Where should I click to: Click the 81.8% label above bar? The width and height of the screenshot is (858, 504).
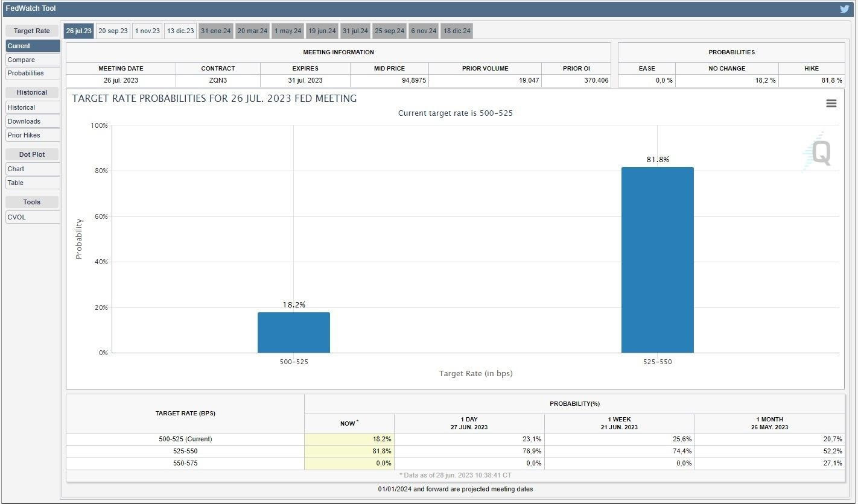[658, 160]
